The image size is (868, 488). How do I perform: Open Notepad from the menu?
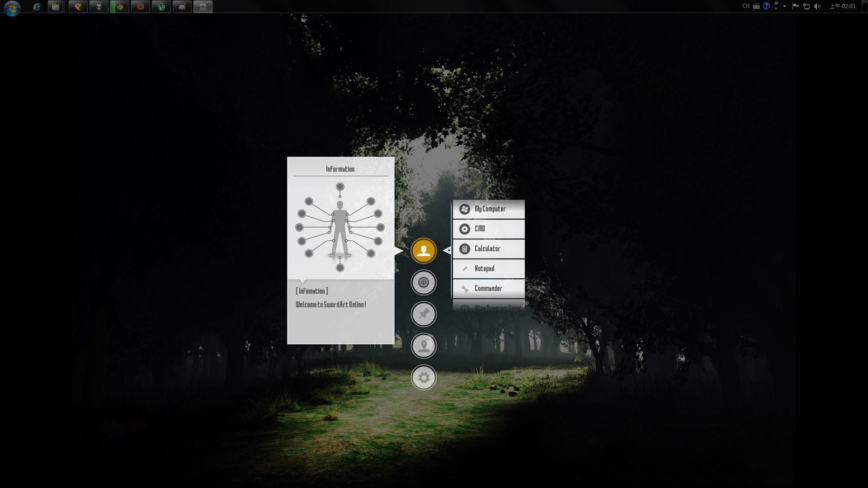click(x=489, y=269)
